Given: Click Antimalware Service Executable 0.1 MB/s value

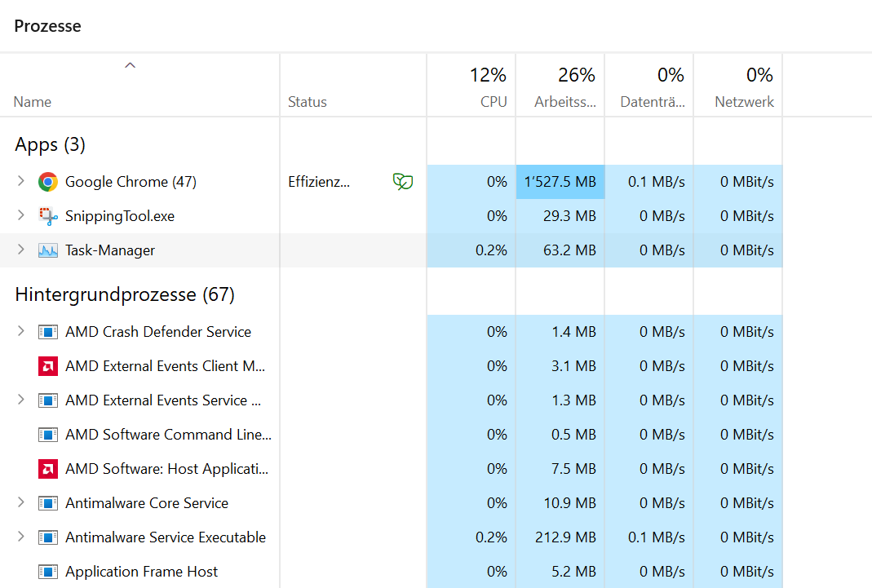Looking at the screenshot, I should (x=656, y=537).
